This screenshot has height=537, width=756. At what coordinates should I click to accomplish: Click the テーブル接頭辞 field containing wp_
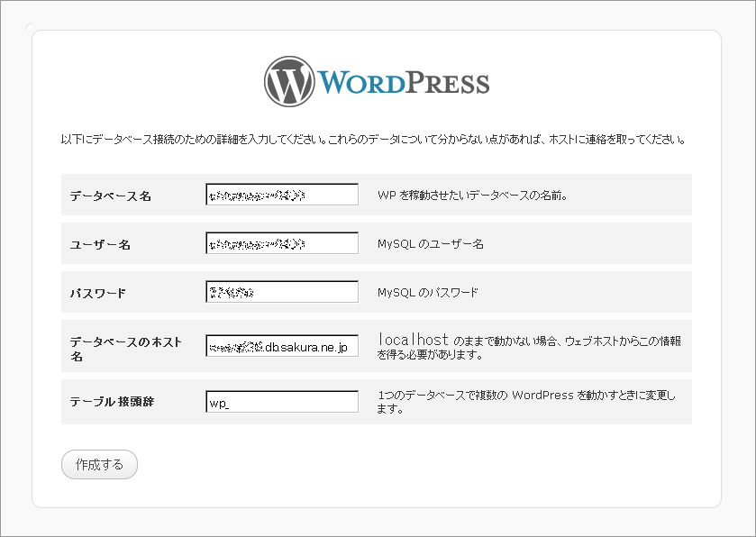(282, 402)
